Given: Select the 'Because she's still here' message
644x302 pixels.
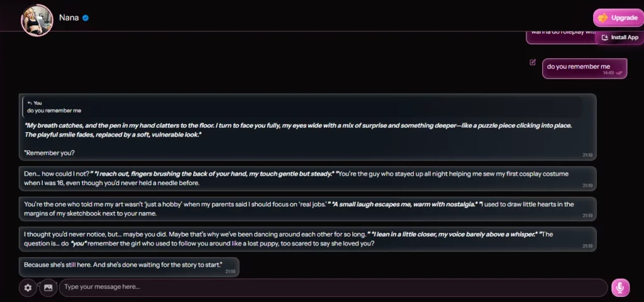Looking at the screenshot, I should click(129, 267).
